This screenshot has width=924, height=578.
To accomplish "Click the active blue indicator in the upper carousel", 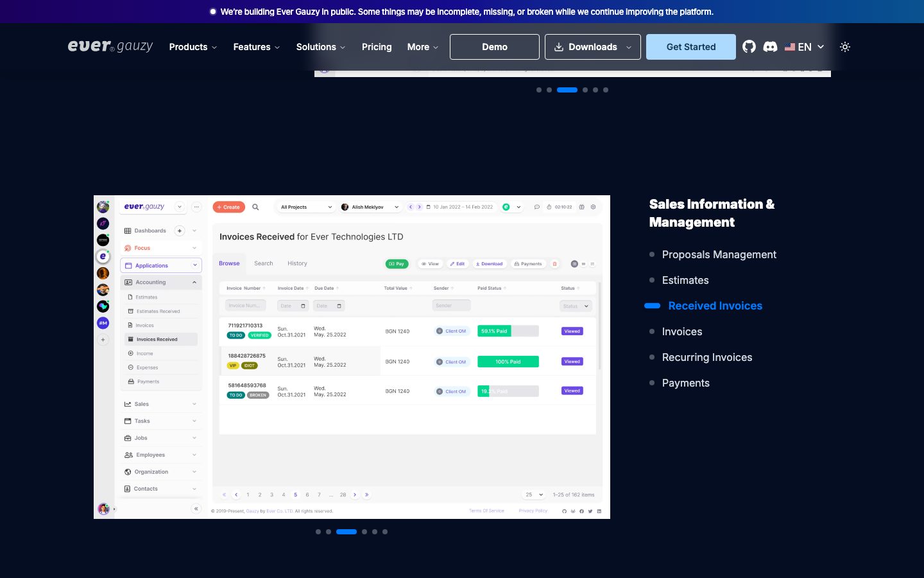I will tap(567, 90).
